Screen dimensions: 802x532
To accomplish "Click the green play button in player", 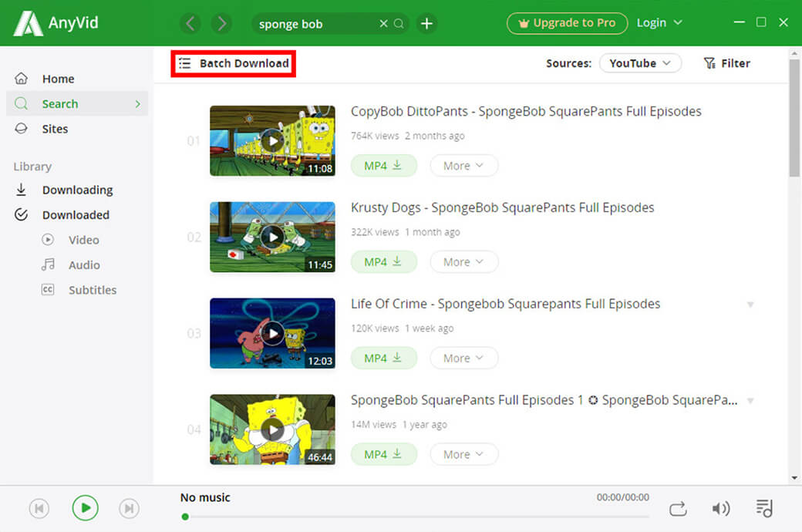I will point(85,508).
